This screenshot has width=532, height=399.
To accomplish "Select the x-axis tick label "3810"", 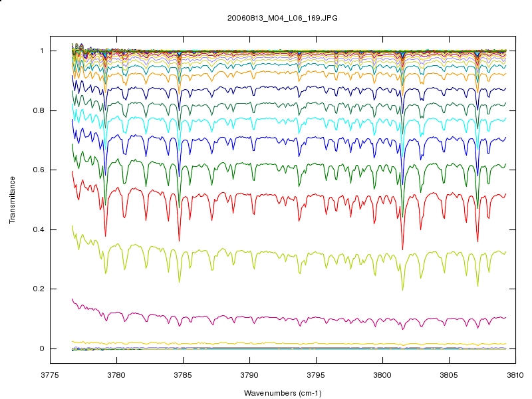I will tap(515, 375).
